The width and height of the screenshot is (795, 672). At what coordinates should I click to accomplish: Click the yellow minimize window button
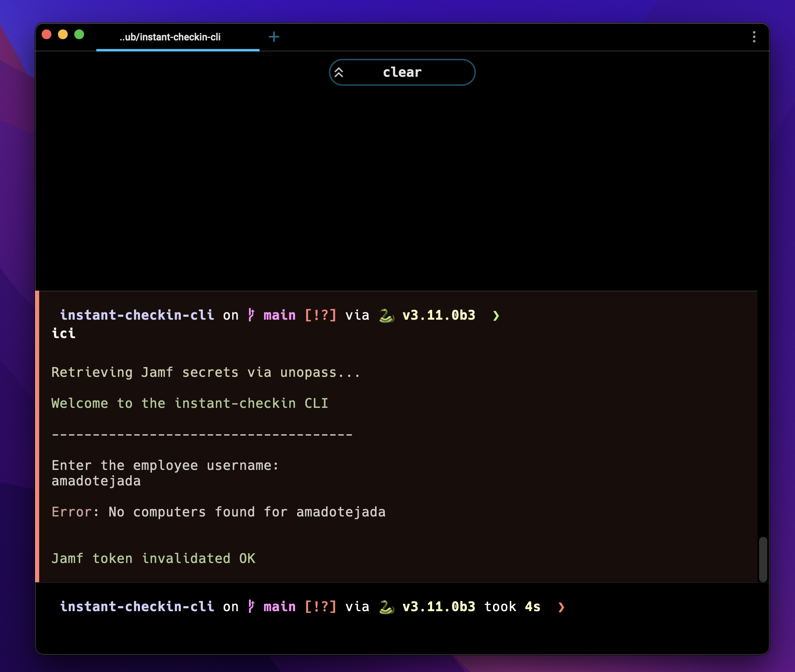click(63, 35)
